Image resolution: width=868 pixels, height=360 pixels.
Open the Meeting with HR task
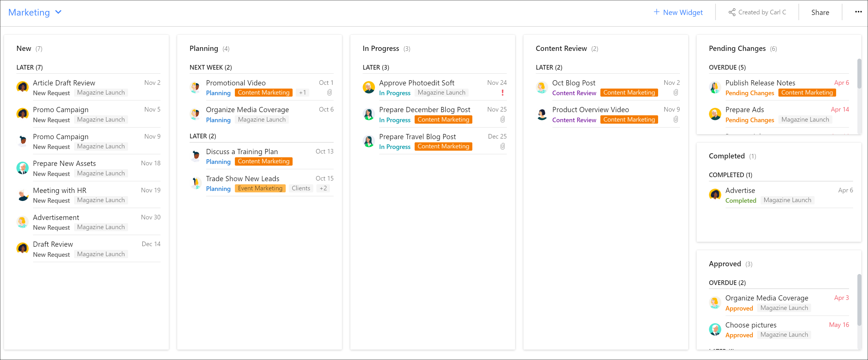[x=60, y=190]
